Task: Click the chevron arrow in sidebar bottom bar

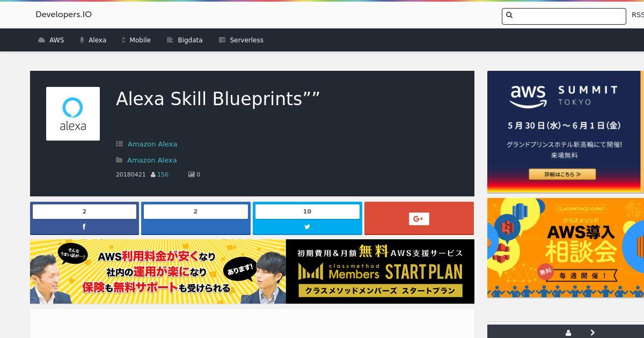Action: pyautogui.click(x=592, y=333)
